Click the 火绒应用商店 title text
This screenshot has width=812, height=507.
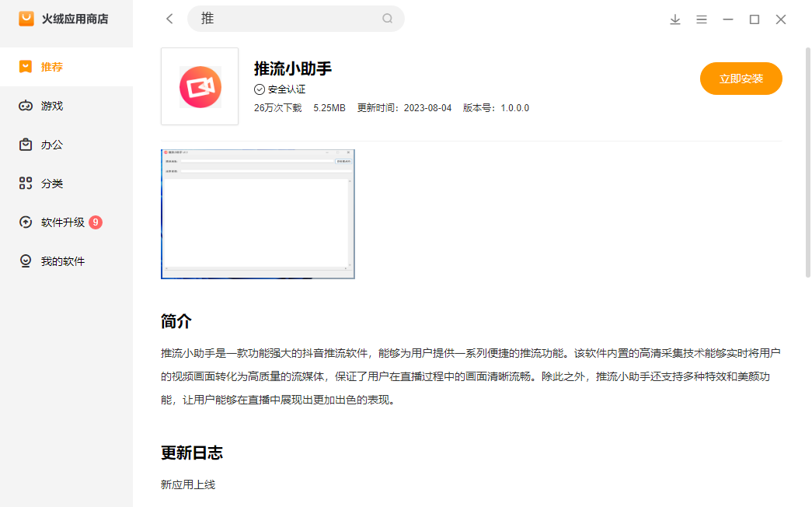75,19
